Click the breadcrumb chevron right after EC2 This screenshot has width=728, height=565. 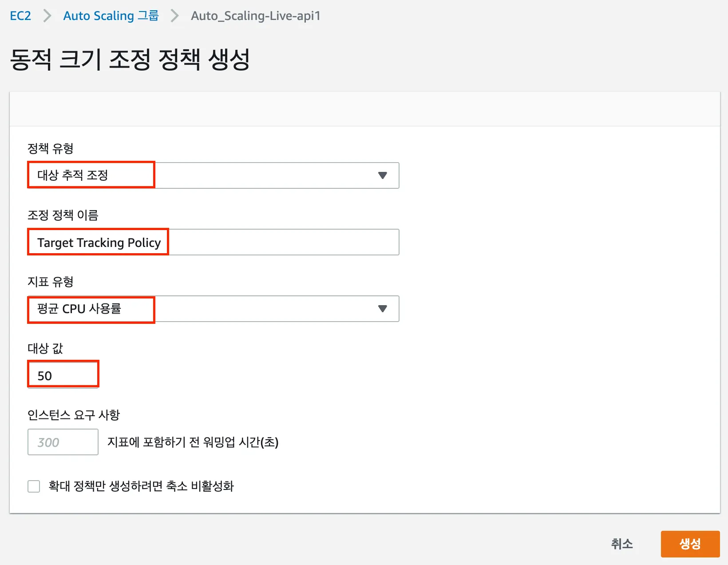point(47,16)
